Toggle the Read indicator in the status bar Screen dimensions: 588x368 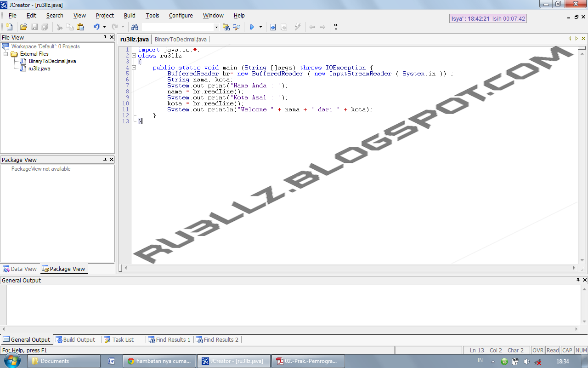(553, 350)
